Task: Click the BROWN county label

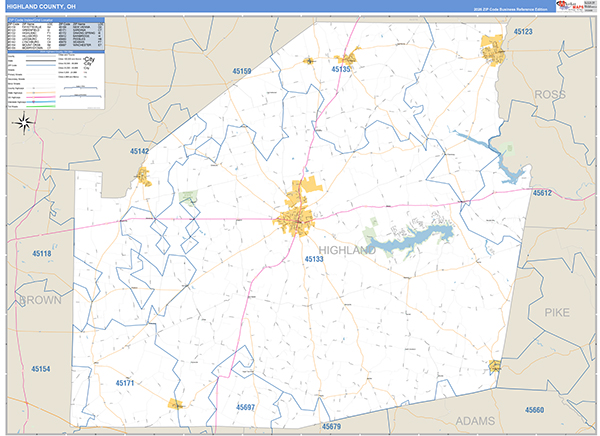Action: point(40,300)
